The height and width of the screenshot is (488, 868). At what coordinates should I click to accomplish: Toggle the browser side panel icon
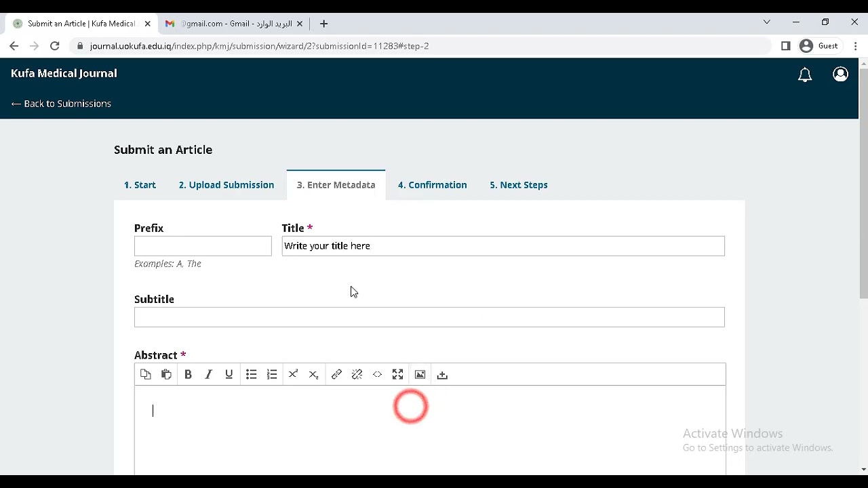coord(785,46)
